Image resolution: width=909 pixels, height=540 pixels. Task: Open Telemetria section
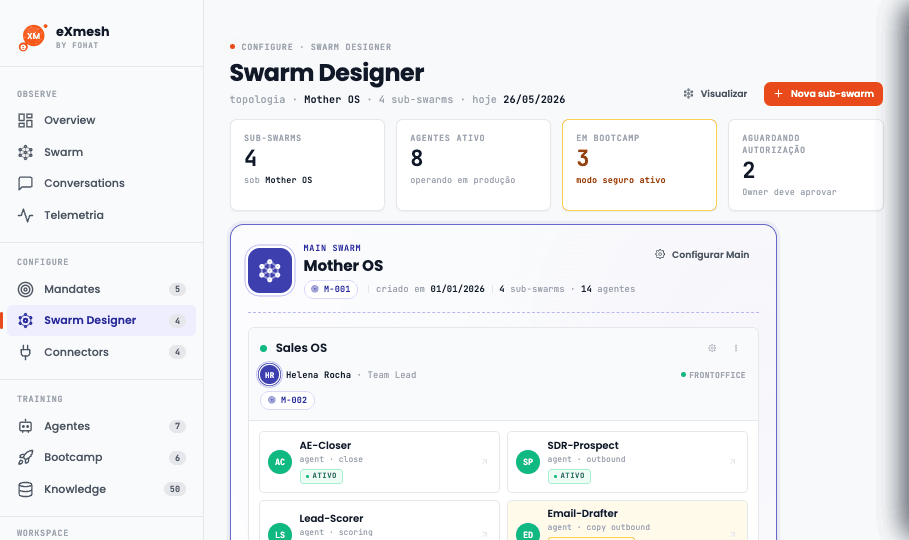(101, 215)
